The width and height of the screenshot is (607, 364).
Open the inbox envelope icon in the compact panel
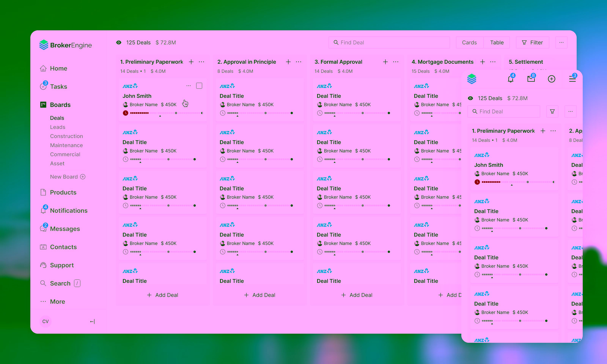click(x=531, y=79)
